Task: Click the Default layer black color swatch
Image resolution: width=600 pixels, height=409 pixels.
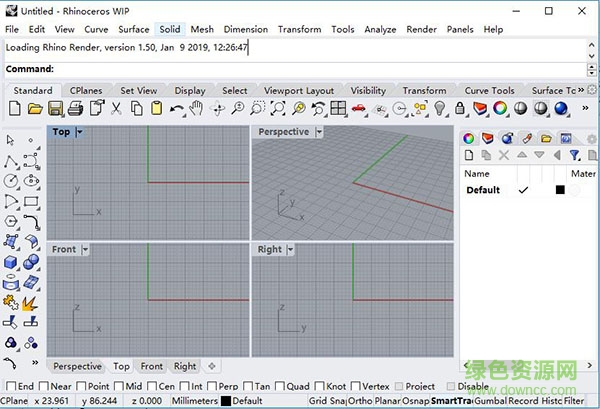Action: (560, 190)
